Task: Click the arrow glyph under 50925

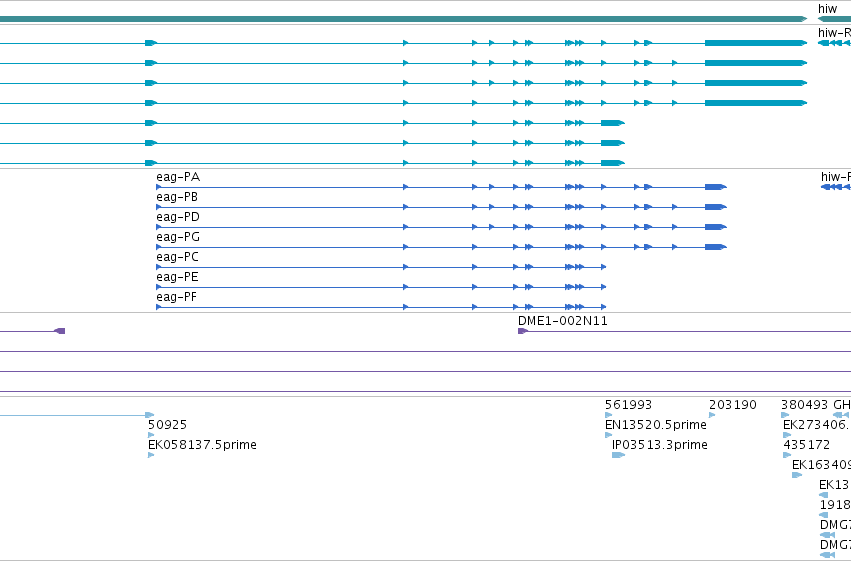Action: coord(151,435)
